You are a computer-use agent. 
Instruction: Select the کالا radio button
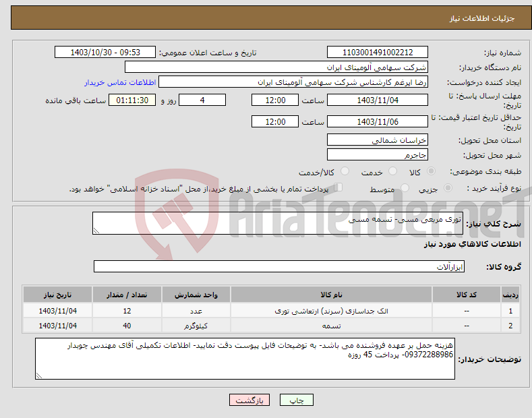[431, 171]
